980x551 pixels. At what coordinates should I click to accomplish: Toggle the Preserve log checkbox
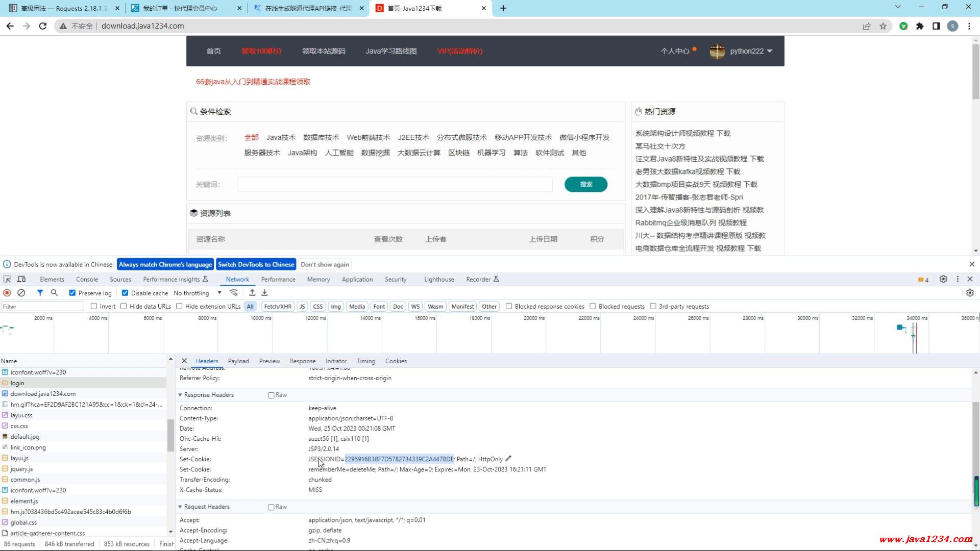(x=72, y=293)
